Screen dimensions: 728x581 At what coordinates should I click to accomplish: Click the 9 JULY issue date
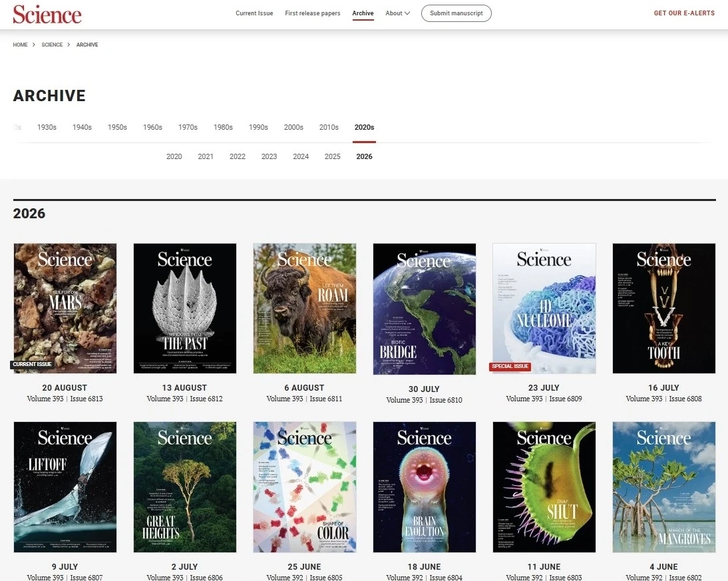(x=65, y=566)
